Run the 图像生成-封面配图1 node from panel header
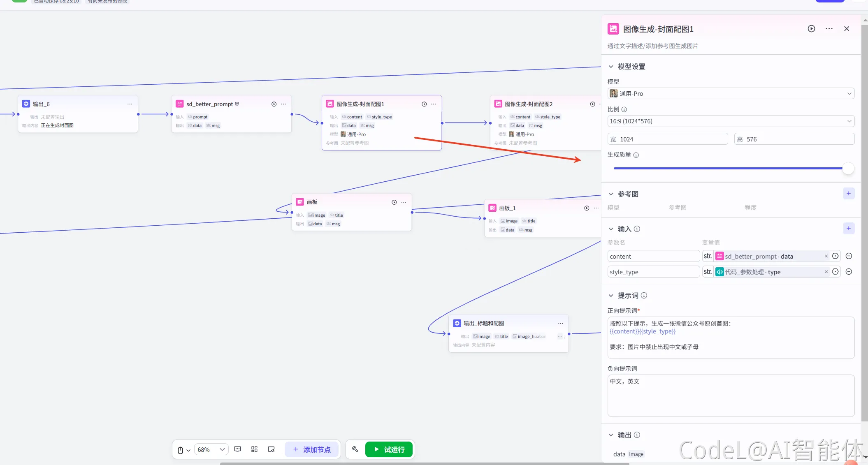 pyautogui.click(x=811, y=29)
